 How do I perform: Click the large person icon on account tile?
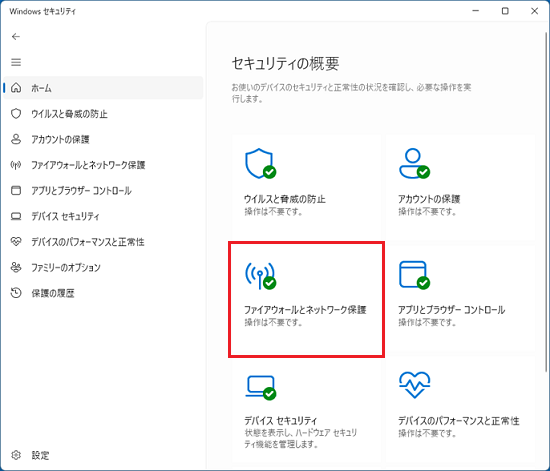(414, 163)
